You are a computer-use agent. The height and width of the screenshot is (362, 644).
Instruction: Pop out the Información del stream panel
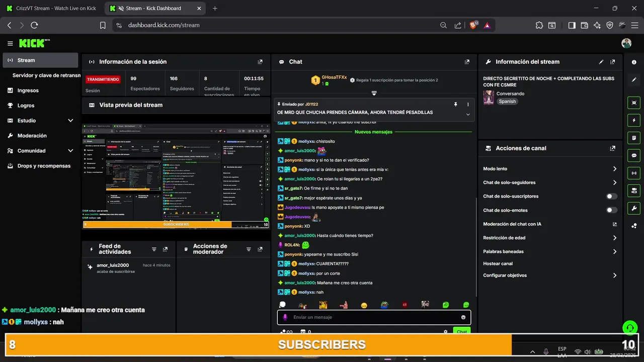pos(612,62)
